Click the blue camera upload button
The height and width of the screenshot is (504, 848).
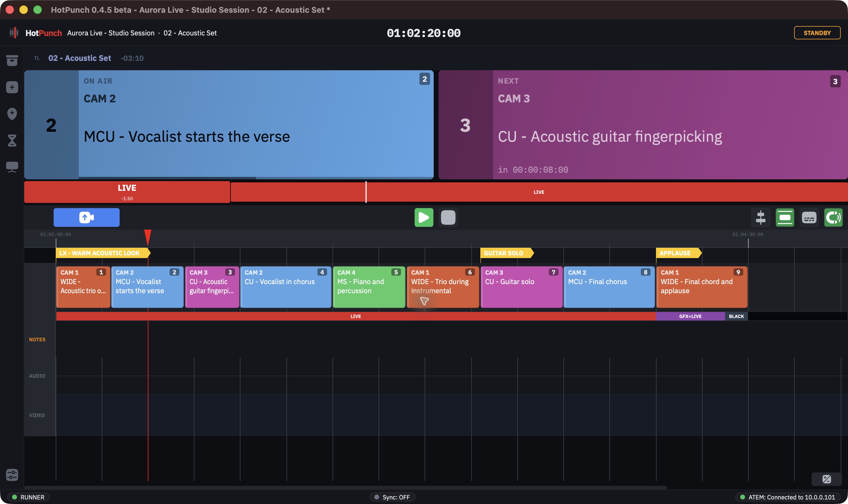[86, 217]
